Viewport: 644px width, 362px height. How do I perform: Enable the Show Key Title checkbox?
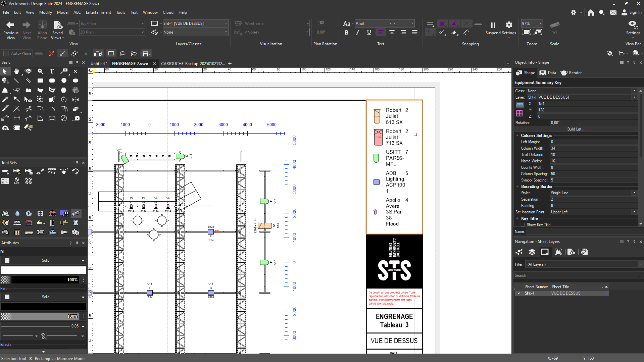point(523,225)
